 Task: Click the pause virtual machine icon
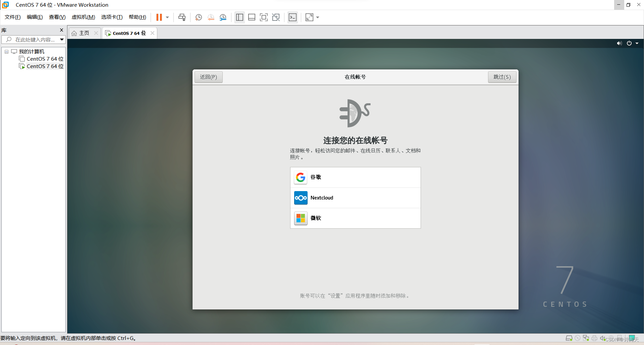[159, 17]
